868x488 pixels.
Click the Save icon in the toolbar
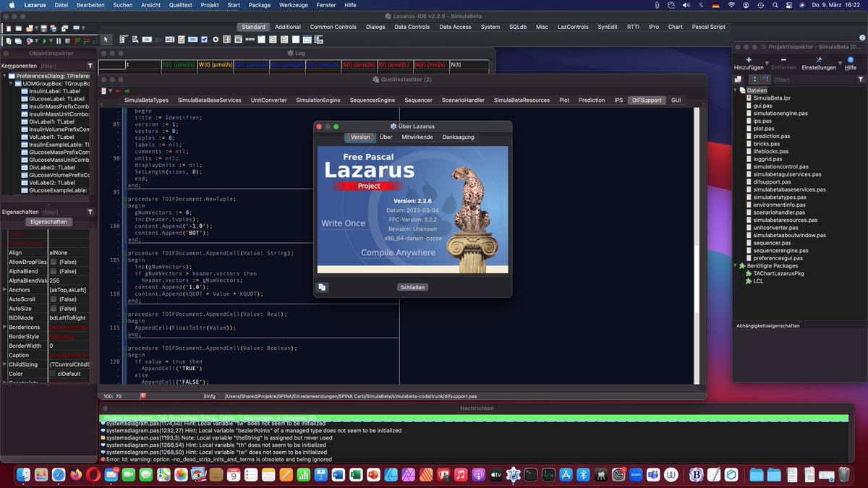(x=43, y=29)
